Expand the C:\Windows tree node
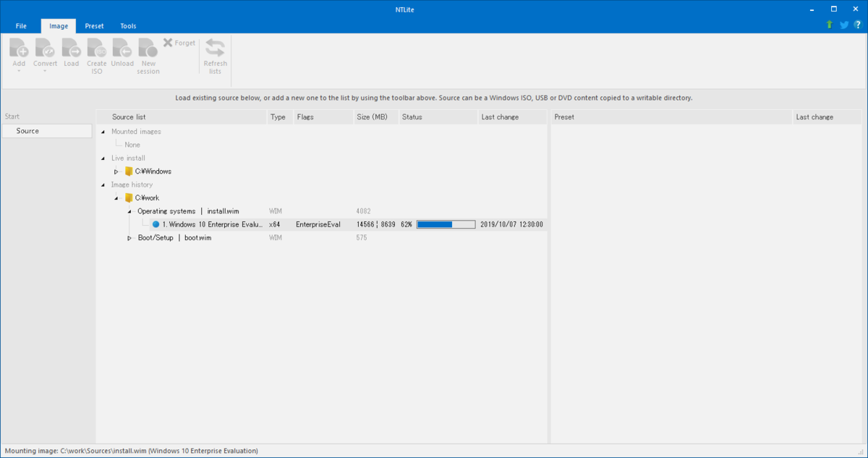The width and height of the screenshot is (868, 458). pos(116,171)
